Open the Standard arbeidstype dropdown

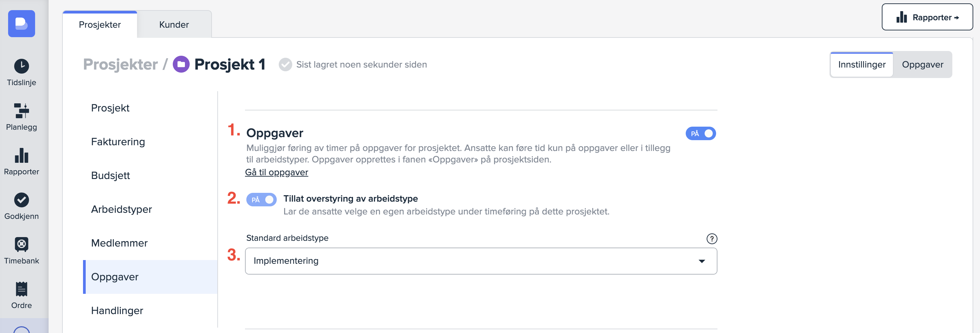click(481, 261)
